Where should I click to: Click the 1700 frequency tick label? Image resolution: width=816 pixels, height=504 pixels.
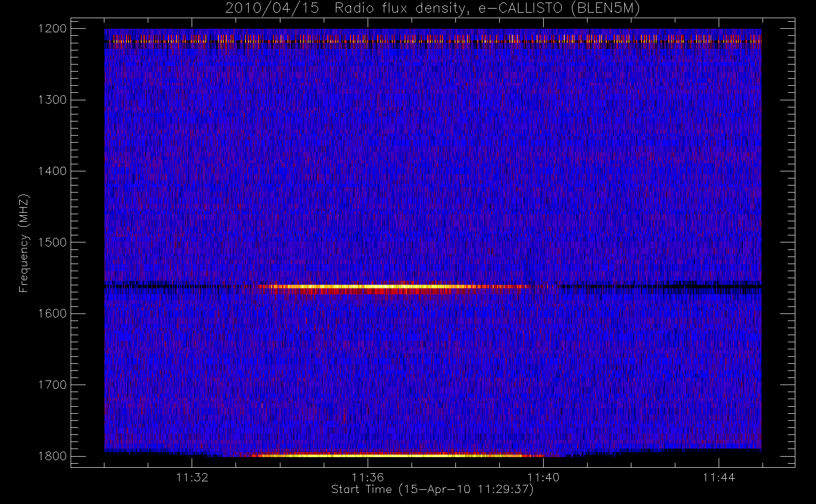52,385
